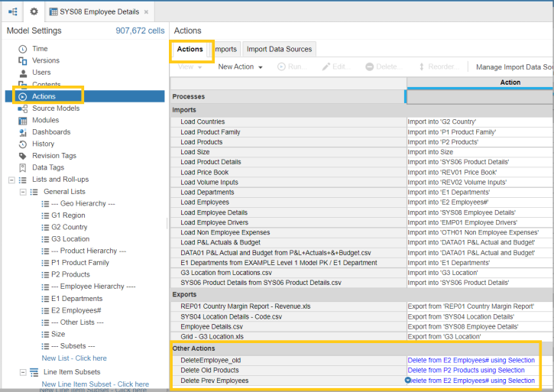Collapse the Line Item Subsets tree node
Screen dimensions: 554x392
[23, 373]
